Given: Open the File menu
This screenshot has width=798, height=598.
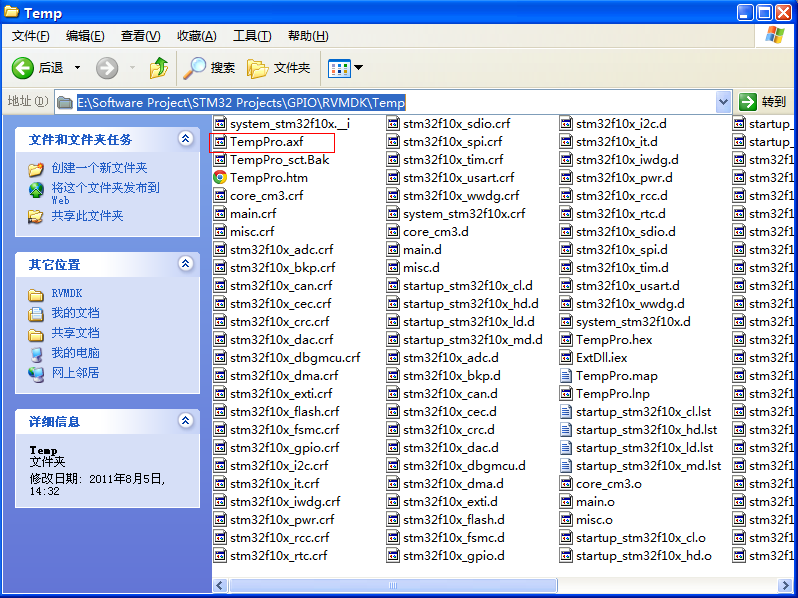Looking at the screenshot, I should (30, 36).
